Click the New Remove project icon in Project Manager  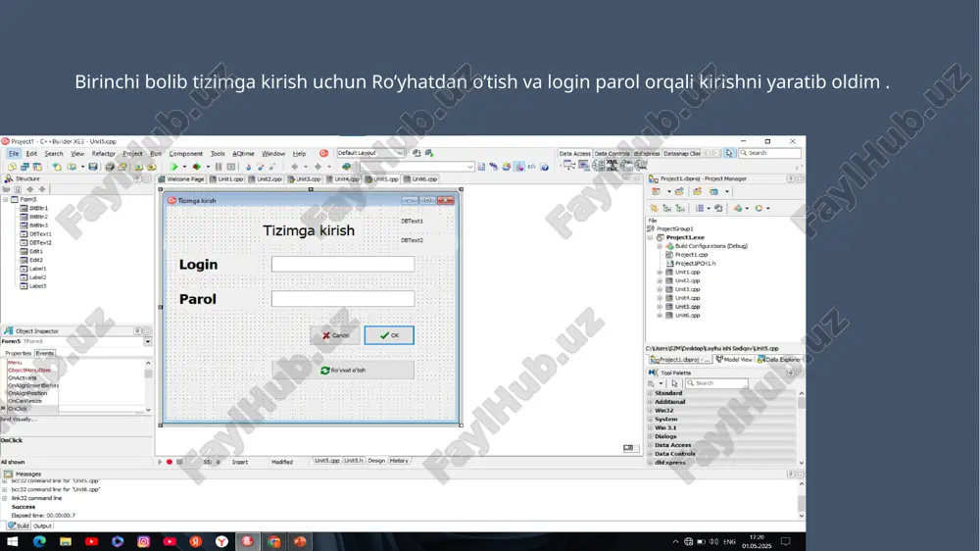[679, 191]
